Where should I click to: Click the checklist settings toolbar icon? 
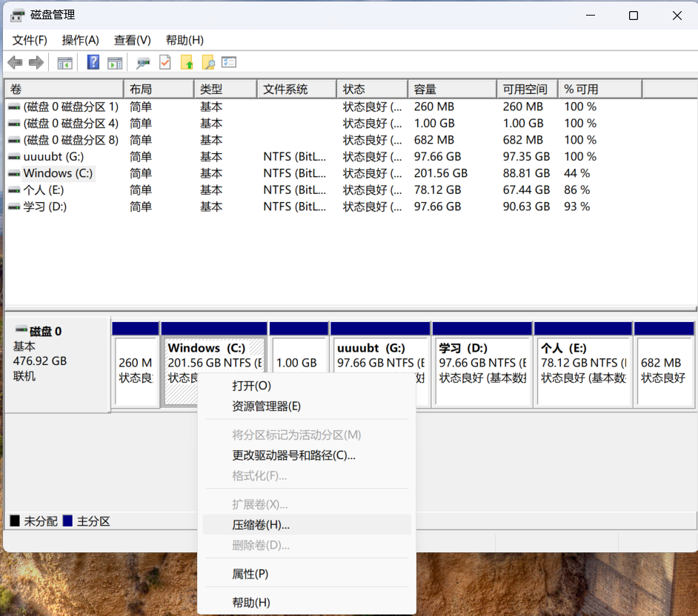tap(229, 62)
